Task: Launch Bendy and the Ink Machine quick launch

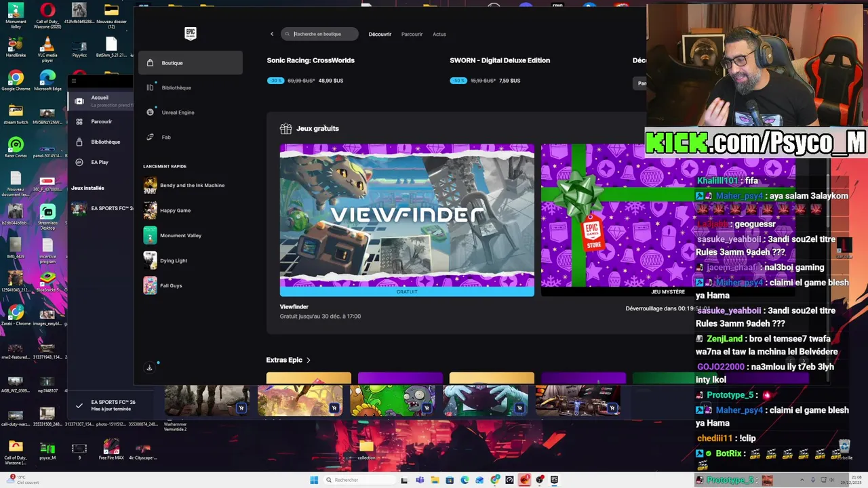Action: coord(184,185)
